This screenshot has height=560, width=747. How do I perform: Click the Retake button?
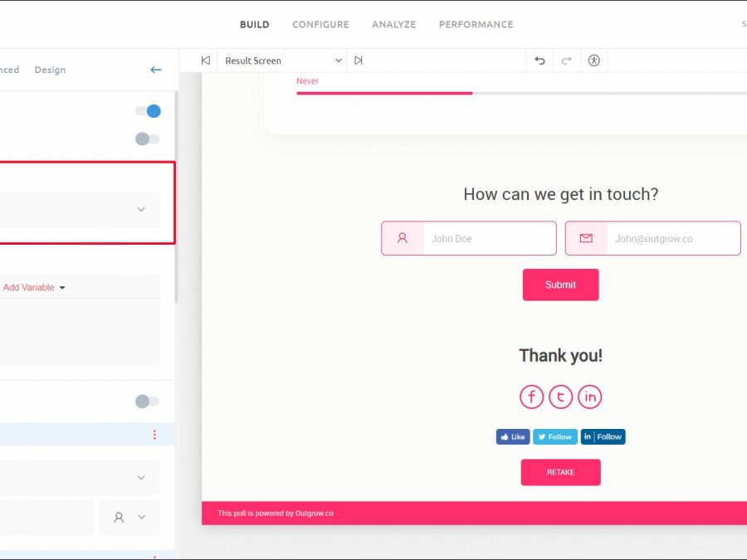[560, 472]
